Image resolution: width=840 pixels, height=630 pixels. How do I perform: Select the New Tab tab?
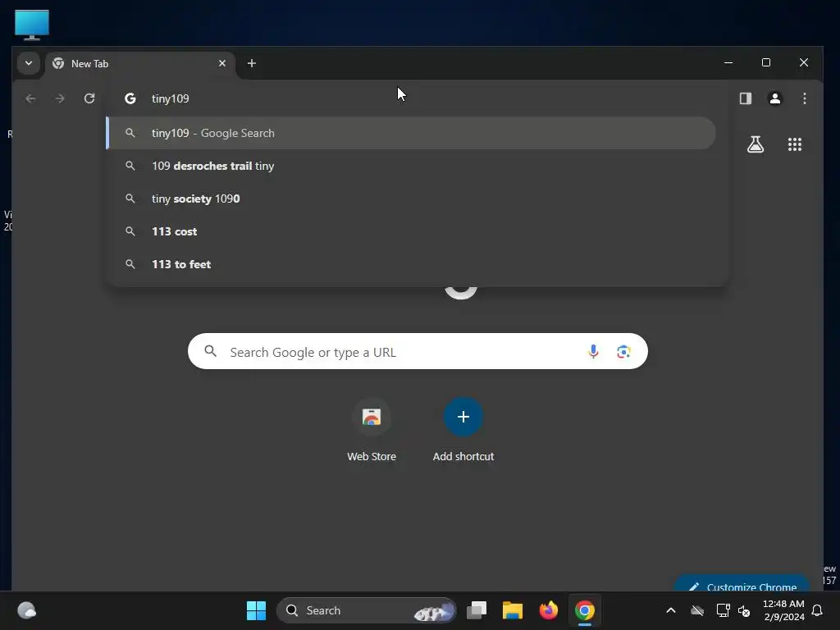(x=140, y=64)
